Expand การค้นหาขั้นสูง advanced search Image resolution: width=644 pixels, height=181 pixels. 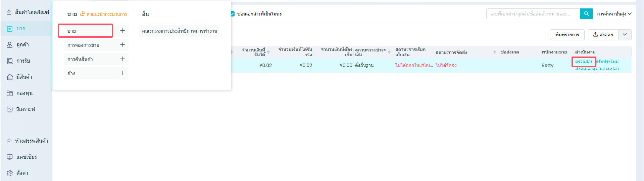[x=614, y=14]
